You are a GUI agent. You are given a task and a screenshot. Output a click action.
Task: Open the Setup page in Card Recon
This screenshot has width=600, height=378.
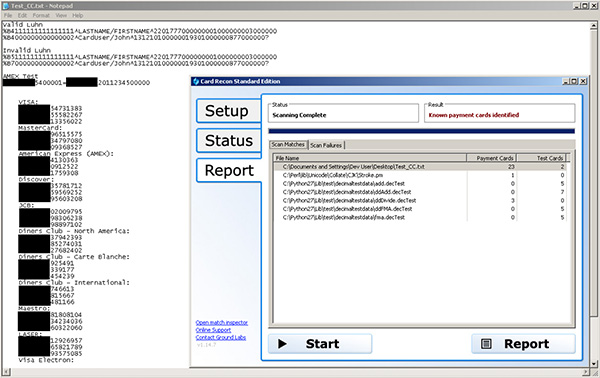(228, 111)
